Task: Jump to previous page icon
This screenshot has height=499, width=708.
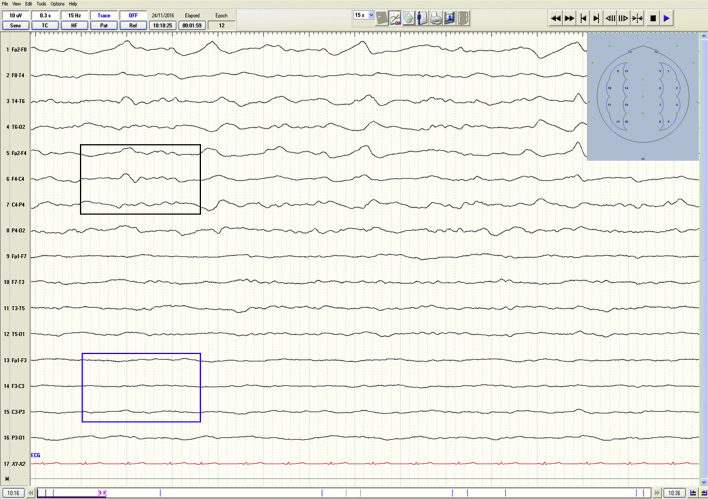Action: pos(584,18)
